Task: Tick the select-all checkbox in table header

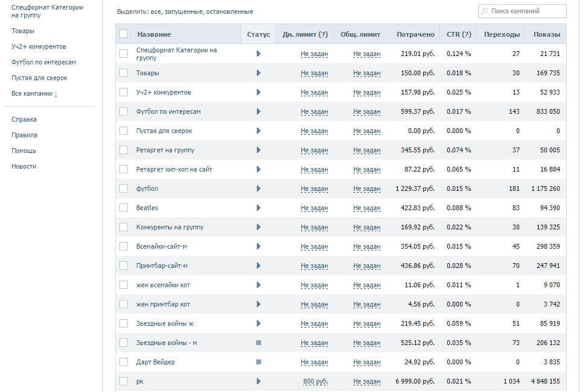Action: [124, 34]
